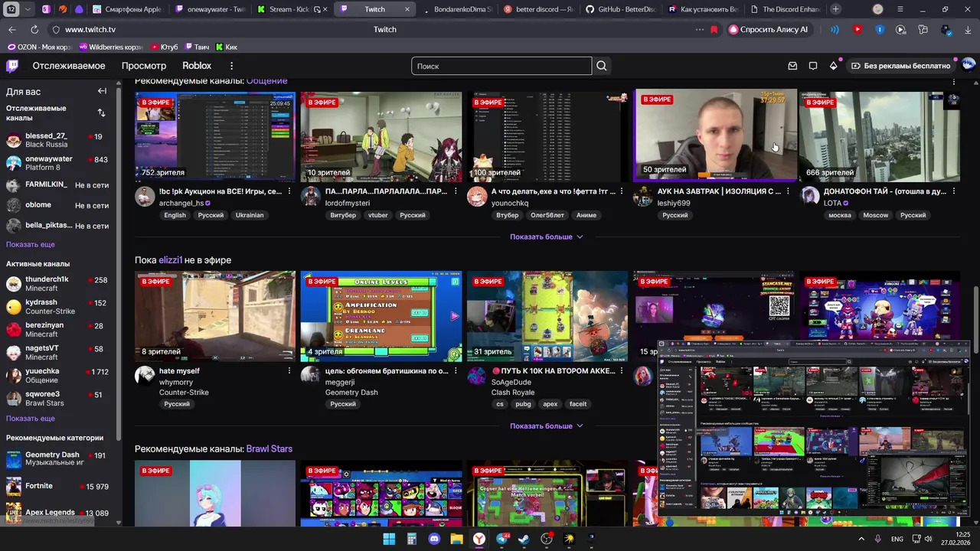This screenshot has height=551, width=980.
Task: Click the Twitch logo home icon
Action: [x=12, y=66]
